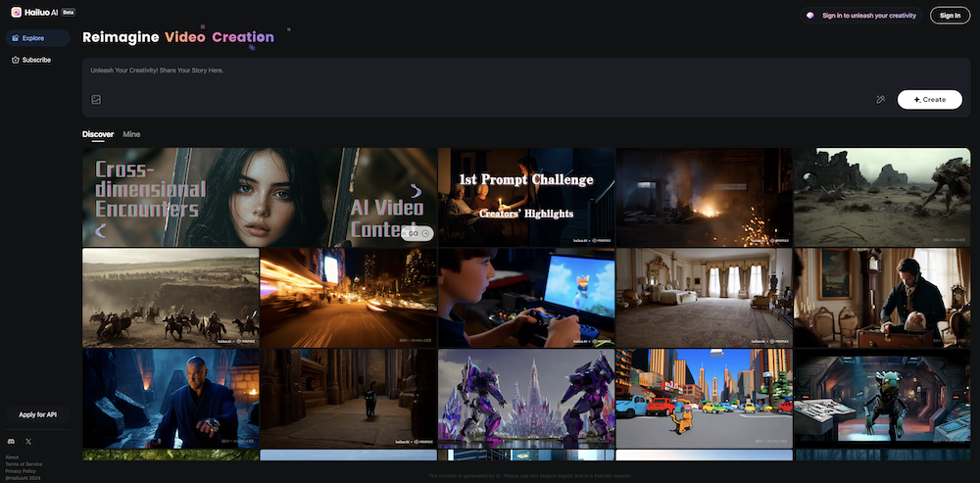Click Apply for API button

[36, 414]
